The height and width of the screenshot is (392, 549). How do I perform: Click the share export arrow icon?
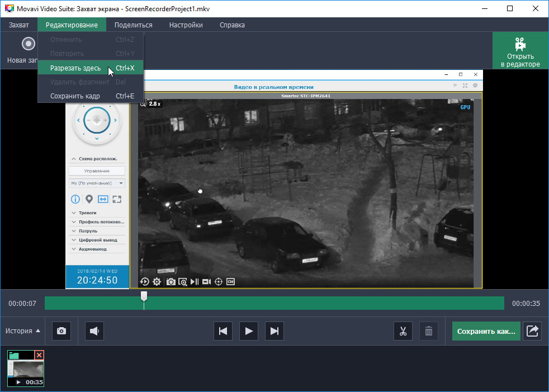[532, 331]
